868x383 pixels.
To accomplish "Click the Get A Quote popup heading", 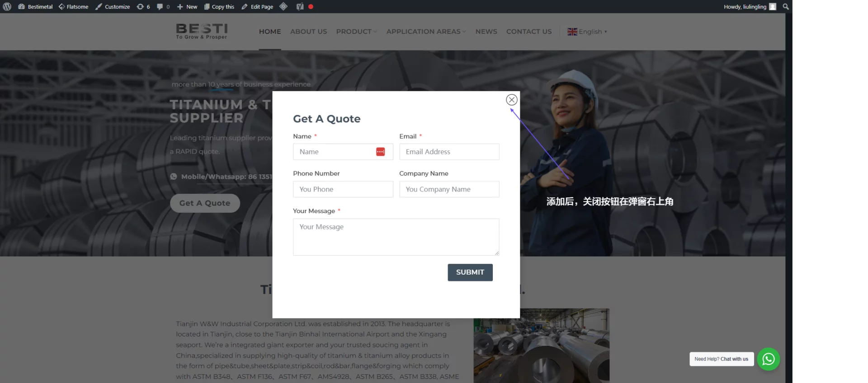I will coord(327,119).
